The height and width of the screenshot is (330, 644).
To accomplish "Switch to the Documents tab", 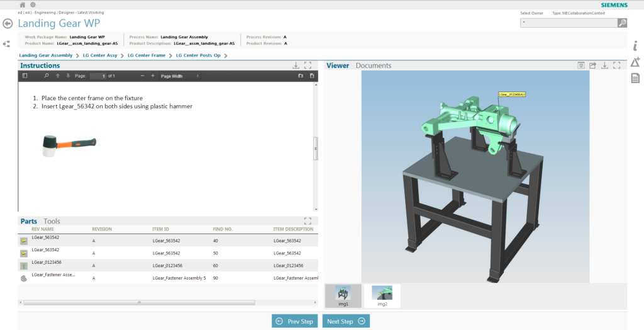I will 373,65.
